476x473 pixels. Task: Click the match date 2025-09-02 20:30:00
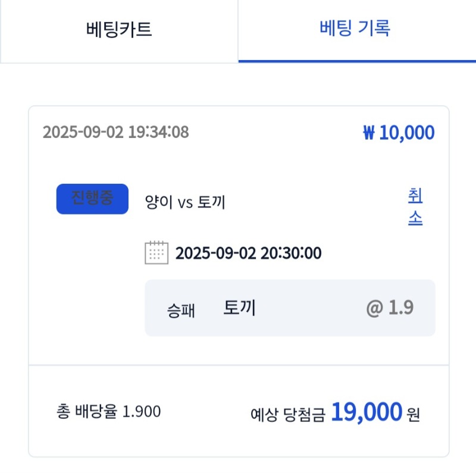click(x=248, y=253)
